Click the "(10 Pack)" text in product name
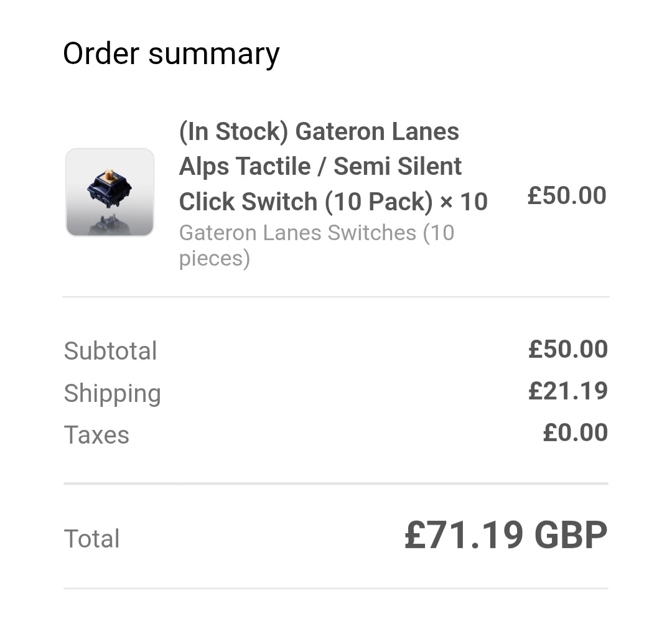This screenshot has height=621, width=672. click(378, 202)
